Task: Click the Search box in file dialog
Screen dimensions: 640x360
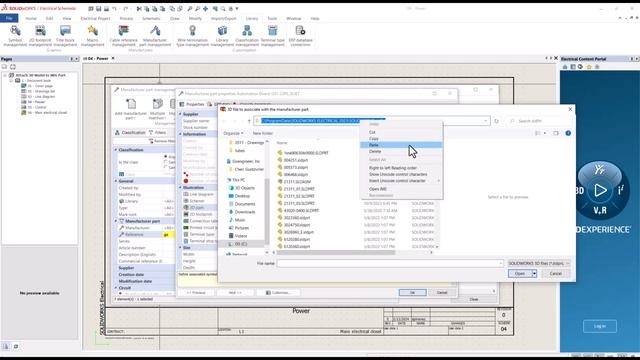Action: click(539, 121)
